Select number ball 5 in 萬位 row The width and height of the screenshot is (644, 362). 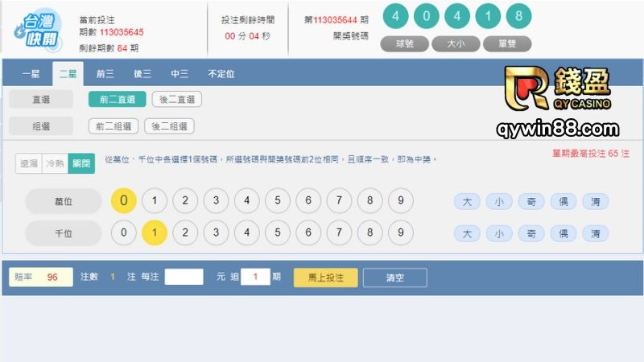pyautogui.click(x=278, y=201)
